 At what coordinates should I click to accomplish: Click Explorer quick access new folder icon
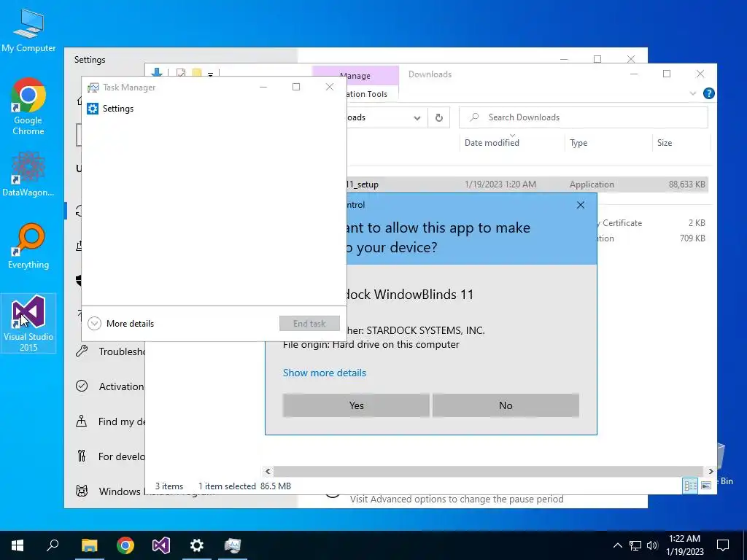(x=197, y=74)
